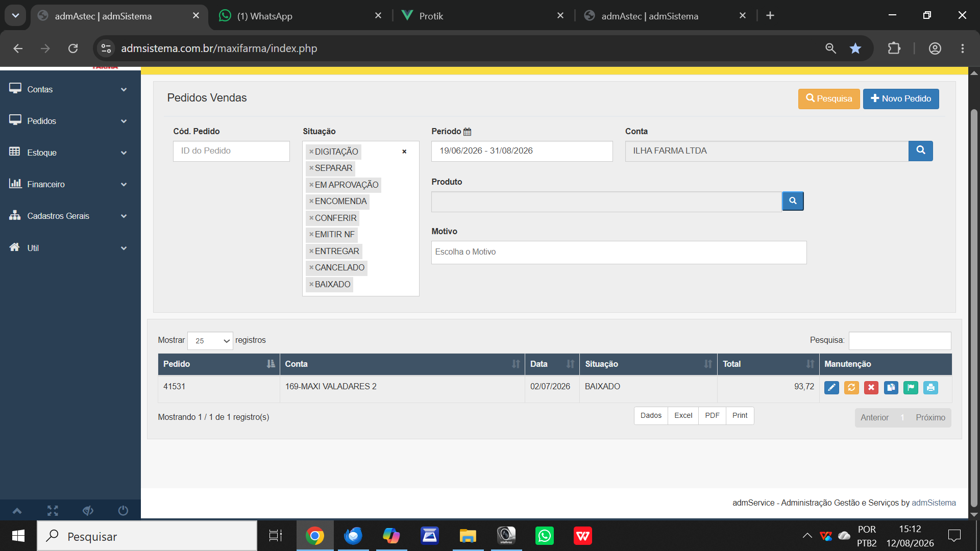Switch to the WhatsApp browser tab
Image resolution: width=980 pixels, height=551 pixels.
300,16
